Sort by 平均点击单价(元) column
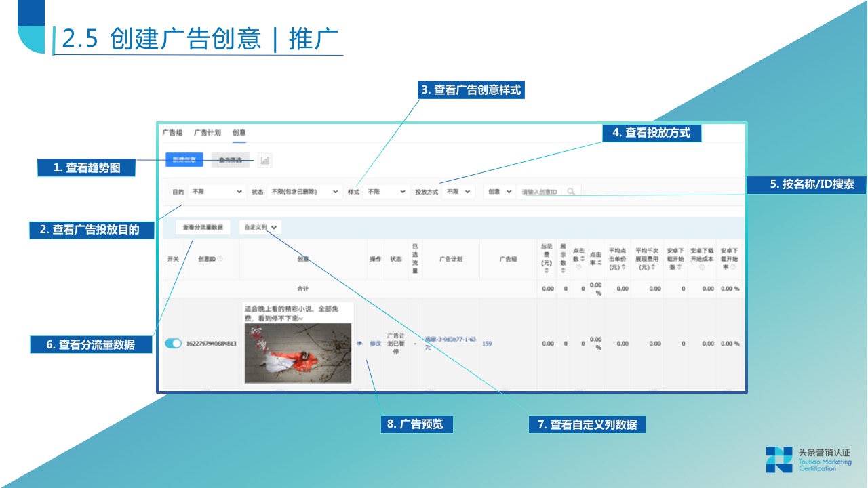The height and width of the screenshot is (488, 868). tap(623, 266)
